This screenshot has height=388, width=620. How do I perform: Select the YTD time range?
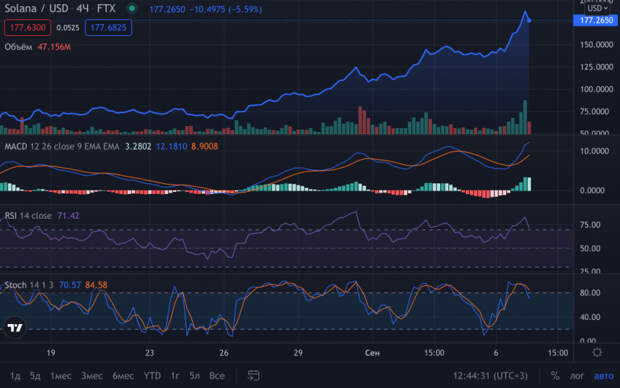pos(152,376)
